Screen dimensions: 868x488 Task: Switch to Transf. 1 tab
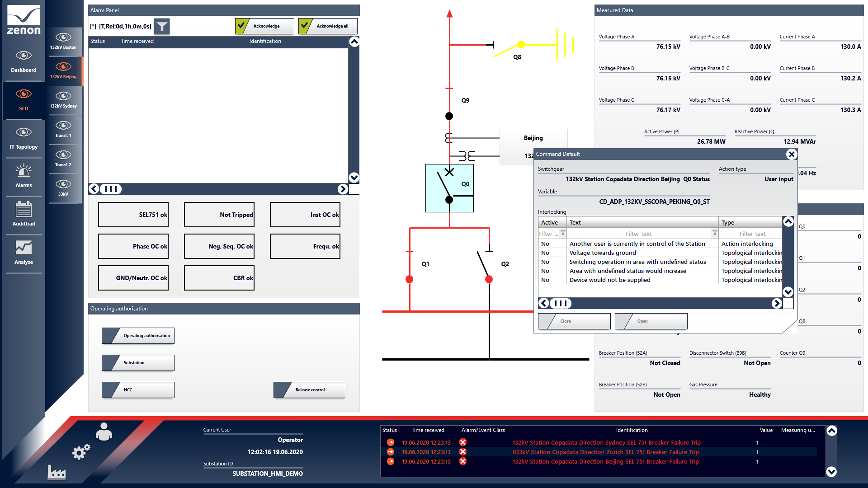tap(63, 129)
